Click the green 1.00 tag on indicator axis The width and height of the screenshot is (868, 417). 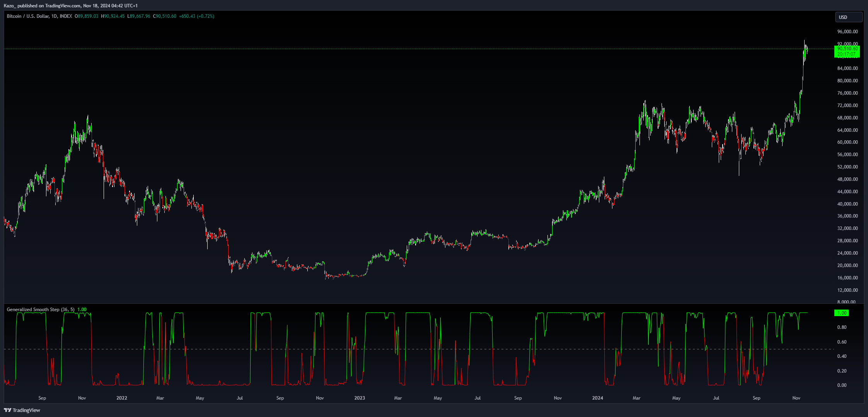click(842, 313)
